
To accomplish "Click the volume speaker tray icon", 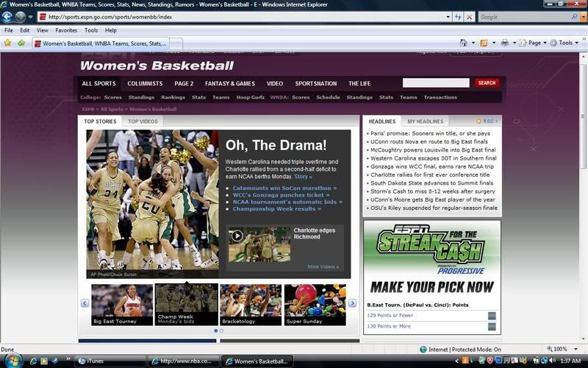I will click(x=552, y=361).
